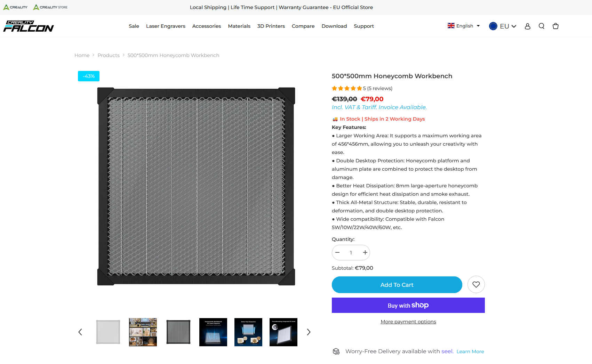
Task: Click the quantity input field
Action: 351,253
